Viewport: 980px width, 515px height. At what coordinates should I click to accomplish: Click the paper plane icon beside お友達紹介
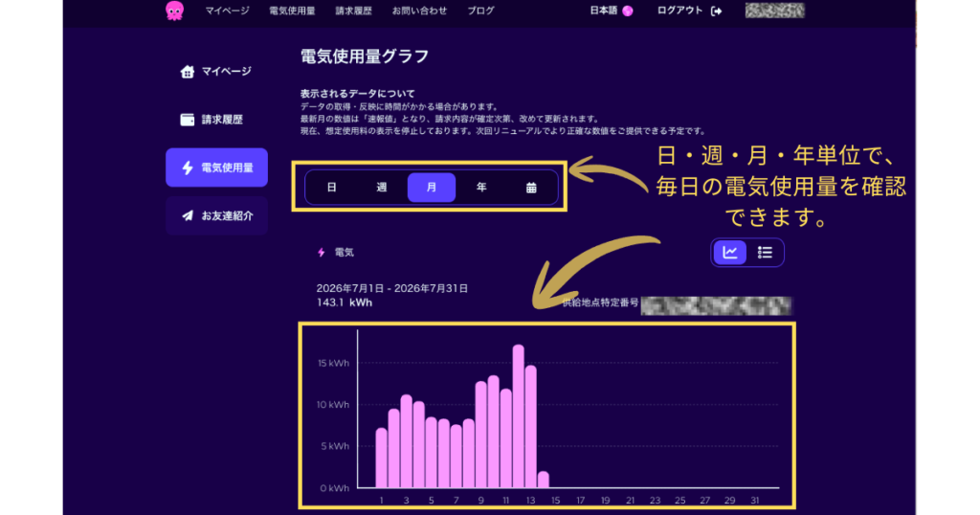point(188,215)
